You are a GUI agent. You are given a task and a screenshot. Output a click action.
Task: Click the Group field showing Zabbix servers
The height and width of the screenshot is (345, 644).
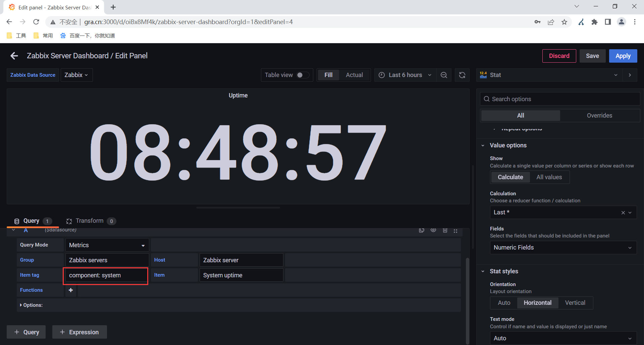coord(107,260)
